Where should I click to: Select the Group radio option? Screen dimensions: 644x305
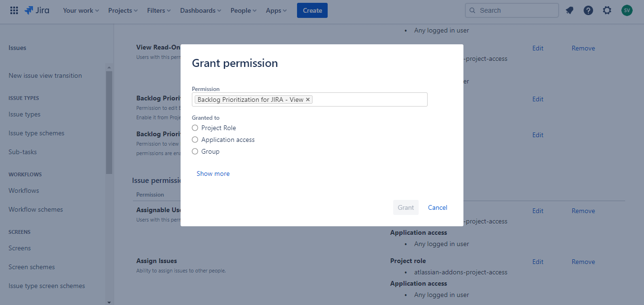[195, 151]
